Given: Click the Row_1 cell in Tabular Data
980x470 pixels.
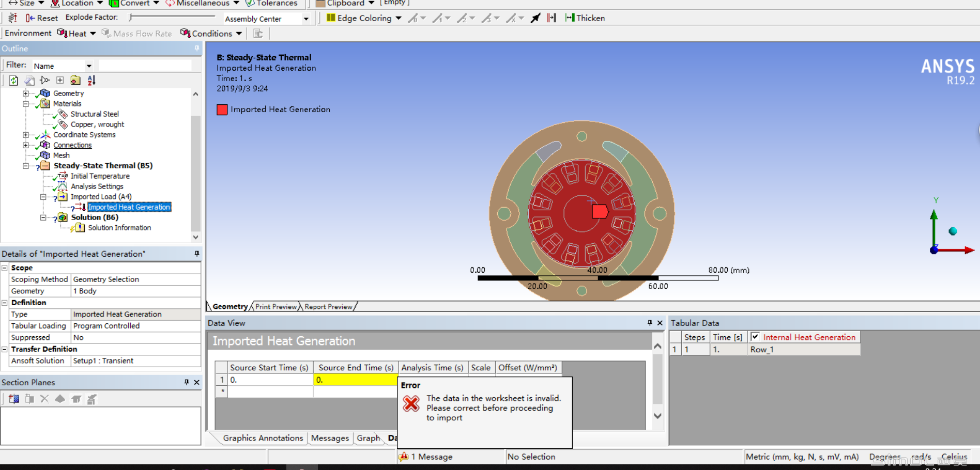Looking at the screenshot, I should (x=804, y=350).
